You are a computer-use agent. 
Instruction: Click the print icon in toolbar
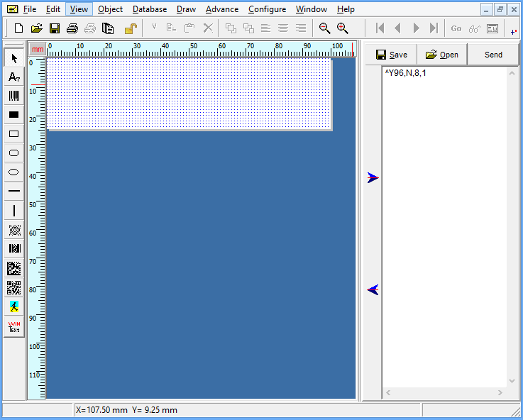click(x=72, y=28)
